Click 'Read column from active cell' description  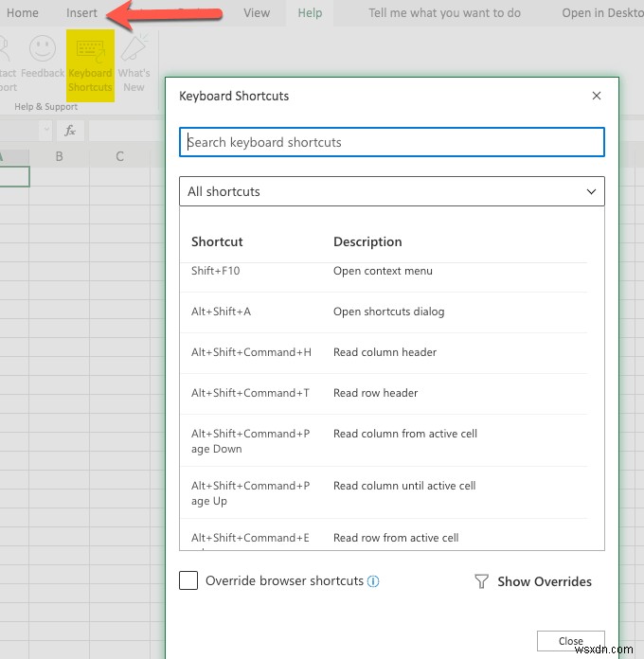(x=405, y=434)
